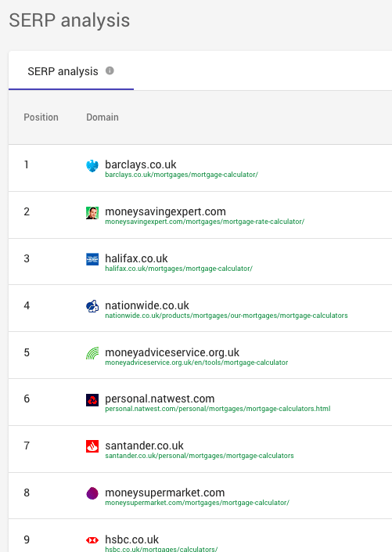Click the Money Advice Service green favicon

(92, 353)
